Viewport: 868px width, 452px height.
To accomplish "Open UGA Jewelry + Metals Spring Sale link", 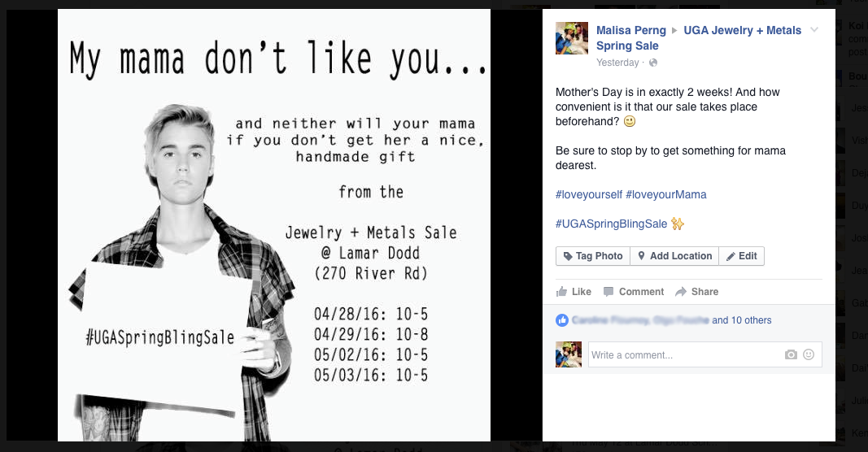I will pyautogui.click(x=699, y=38).
